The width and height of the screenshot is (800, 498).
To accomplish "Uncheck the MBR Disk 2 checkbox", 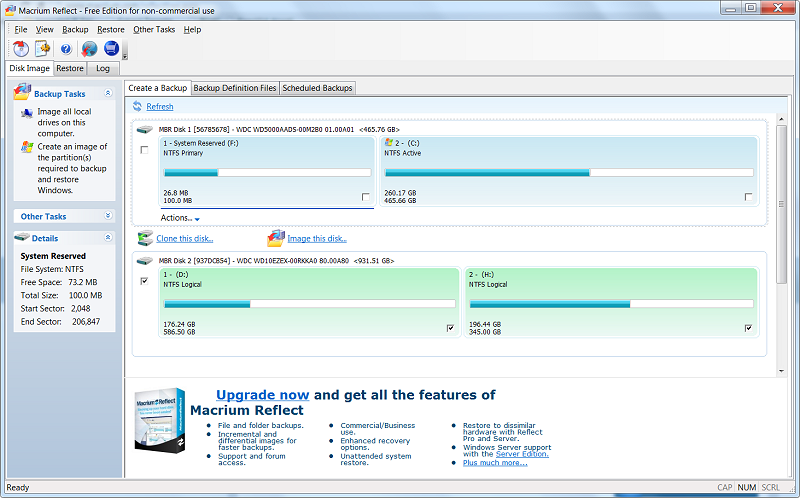I will pyautogui.click(x=144, y=281).
